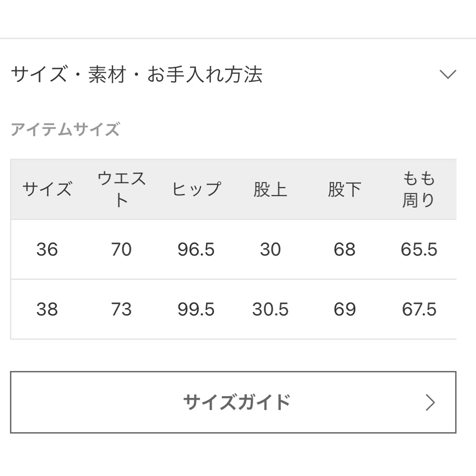Screen dimensions: 476x476
Task: Select the アイテムサイズ label
Action: pyautogui.click(x=65, y=129)
